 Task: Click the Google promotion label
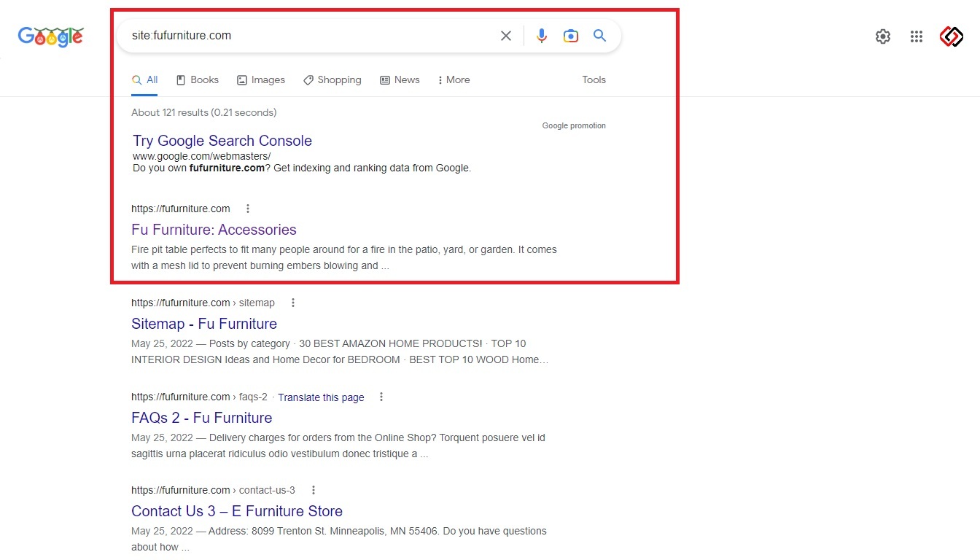[574, 125]
